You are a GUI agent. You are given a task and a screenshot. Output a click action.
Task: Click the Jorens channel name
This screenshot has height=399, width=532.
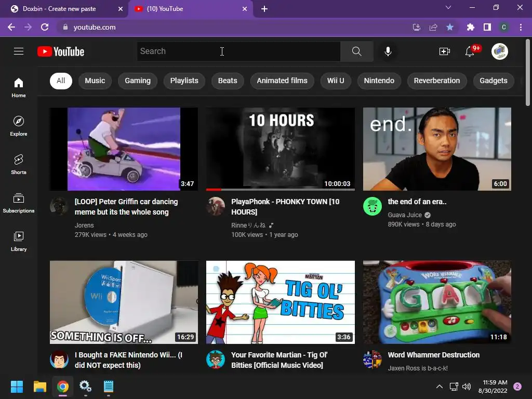click(x=84, y=225)
